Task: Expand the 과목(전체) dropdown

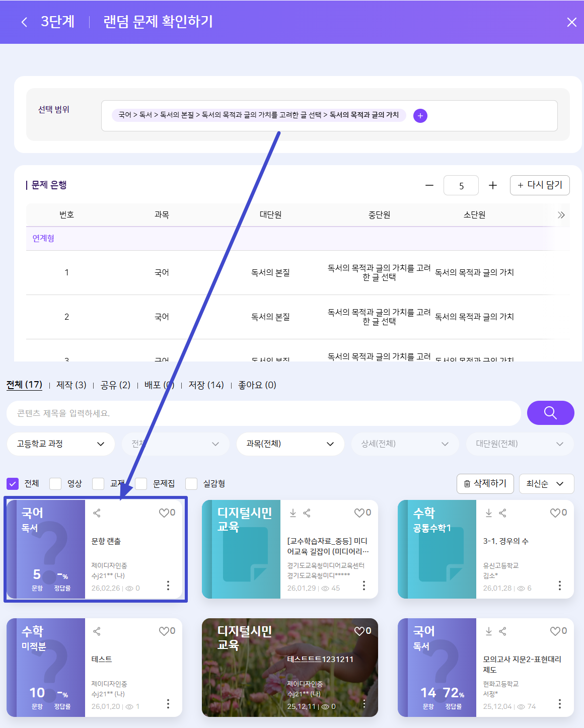Action: point(290,444)
